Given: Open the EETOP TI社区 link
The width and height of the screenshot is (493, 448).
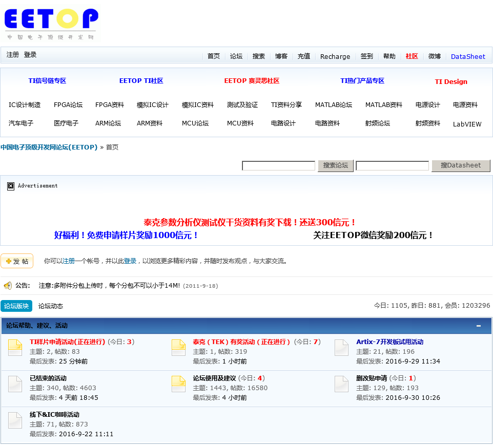Looking at the screenshot, I should (x=141, y=81).
